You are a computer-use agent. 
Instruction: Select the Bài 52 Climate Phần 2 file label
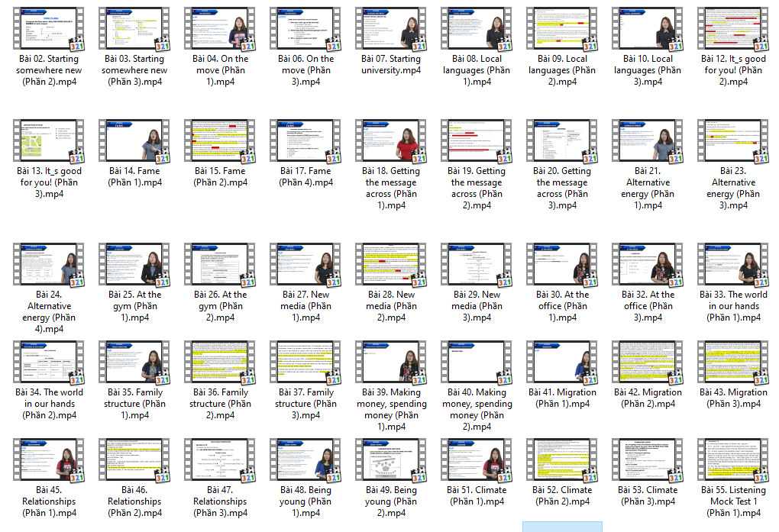click(561, 495)
